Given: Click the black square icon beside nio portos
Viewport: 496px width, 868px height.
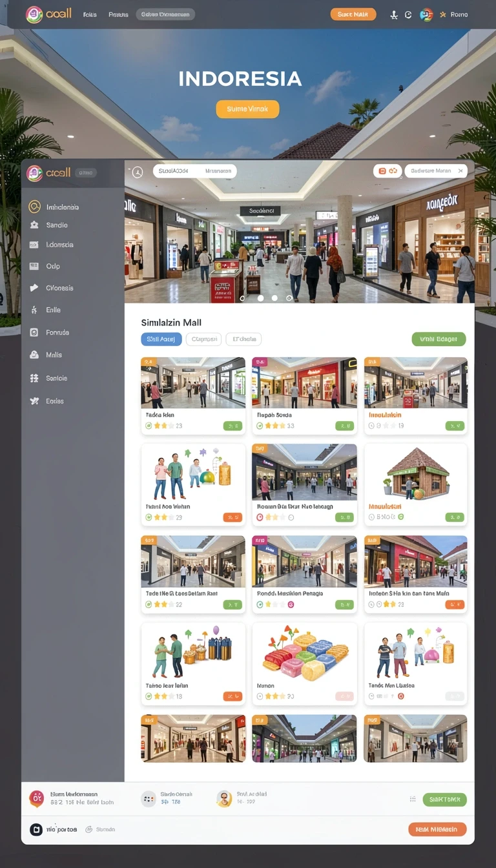Looking at the screenshot, I should tap(37, 829).
